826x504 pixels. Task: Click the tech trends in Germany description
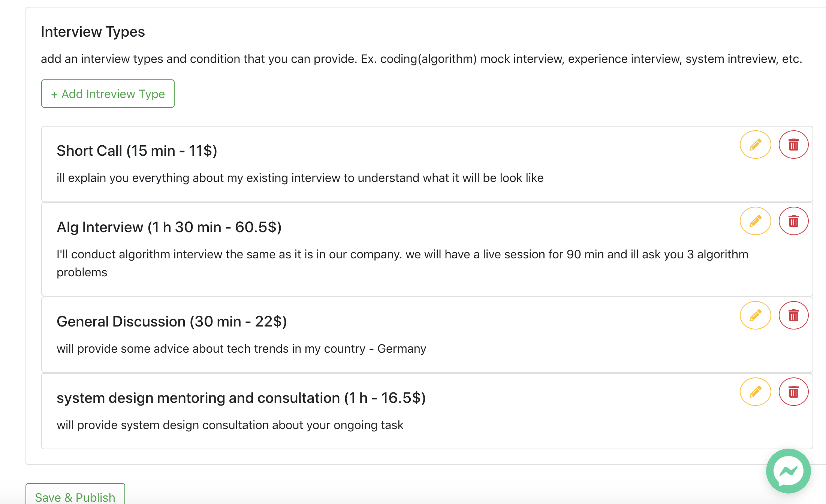241,349
